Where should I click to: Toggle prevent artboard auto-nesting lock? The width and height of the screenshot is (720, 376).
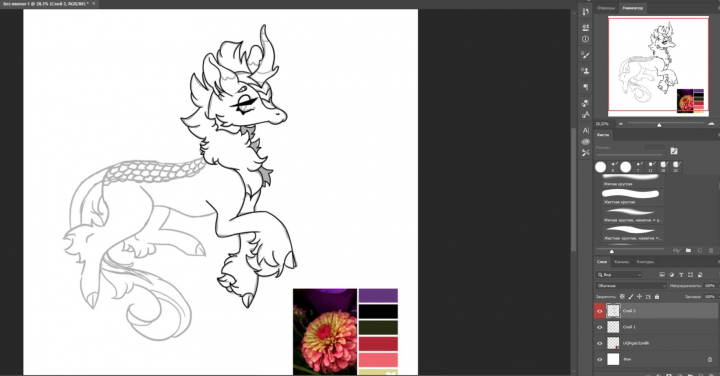648,297
